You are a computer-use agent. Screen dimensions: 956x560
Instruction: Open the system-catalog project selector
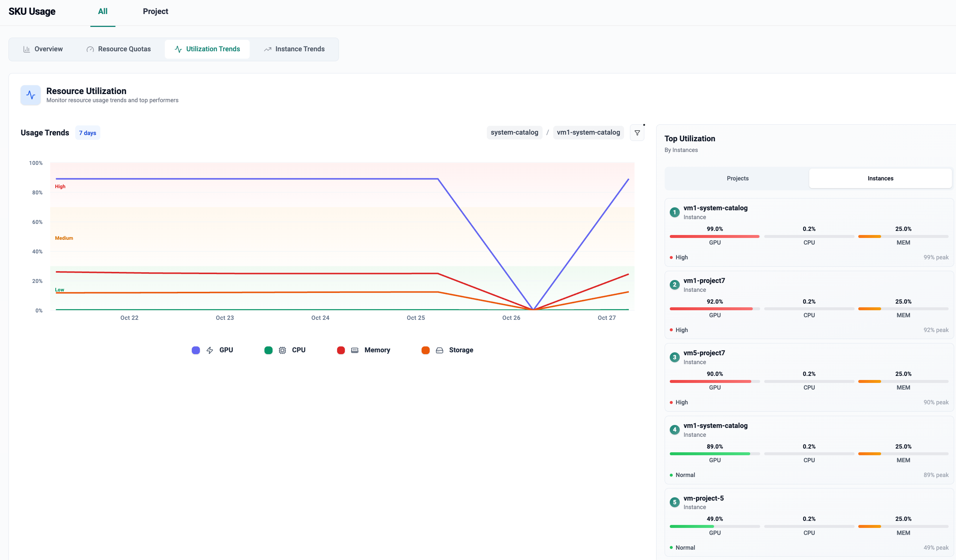(x=514, y=132)
